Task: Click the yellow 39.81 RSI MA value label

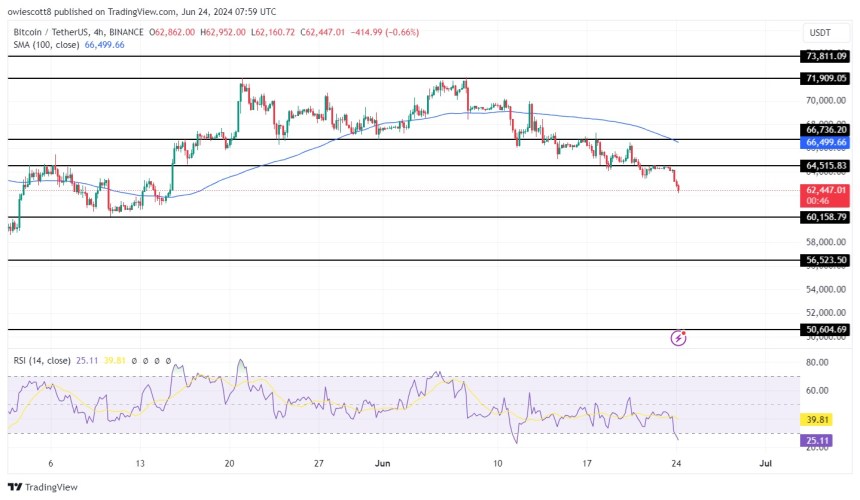Action: [817, 419]
